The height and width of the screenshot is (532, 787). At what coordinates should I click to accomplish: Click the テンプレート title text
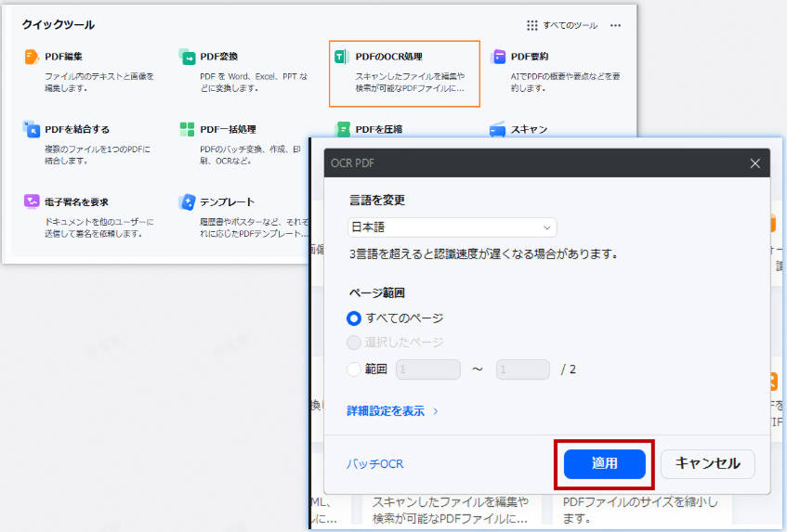(228, 202)
